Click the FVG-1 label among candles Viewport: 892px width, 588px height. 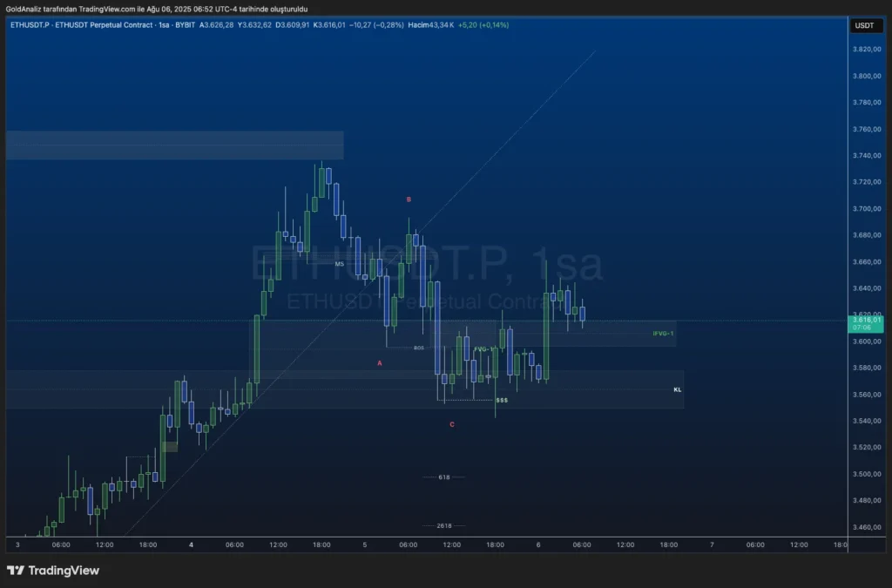pos(483,349)
